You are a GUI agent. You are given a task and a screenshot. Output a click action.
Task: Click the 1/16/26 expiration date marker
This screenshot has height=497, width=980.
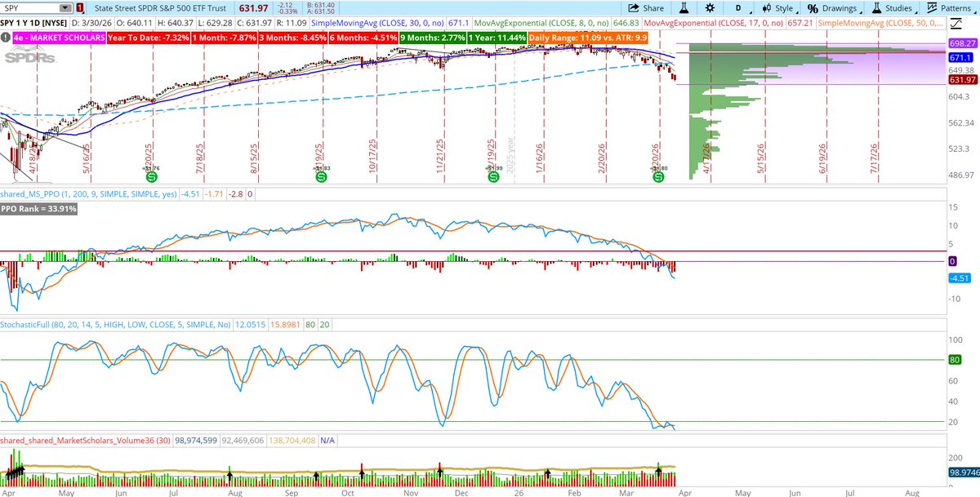click(540, 157)
